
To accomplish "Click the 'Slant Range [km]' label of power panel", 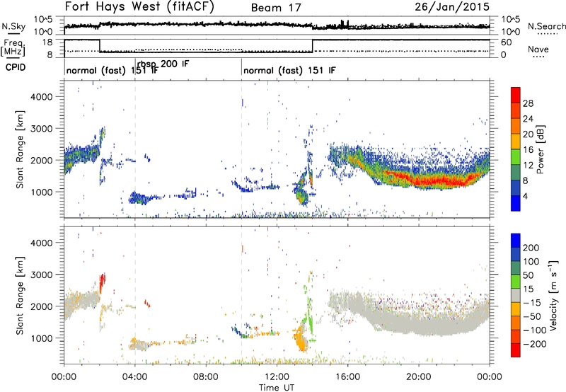I will tap(20, 149).
